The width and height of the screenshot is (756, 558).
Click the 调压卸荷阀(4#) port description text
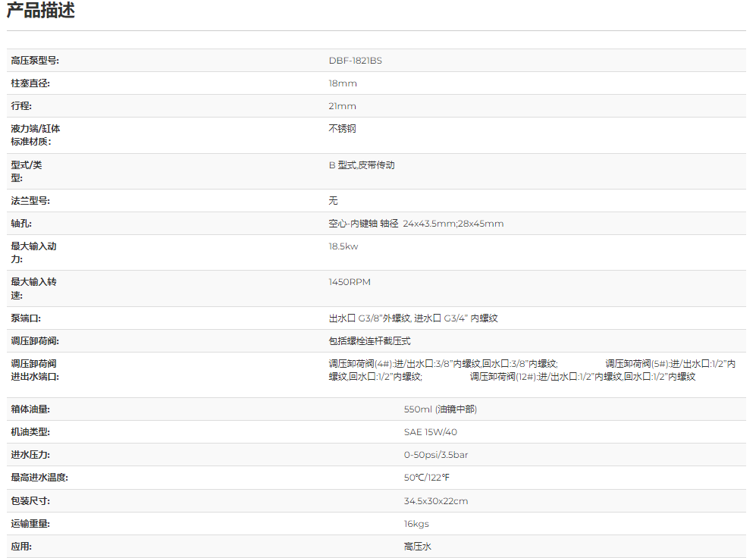click(x=443, y=364)
